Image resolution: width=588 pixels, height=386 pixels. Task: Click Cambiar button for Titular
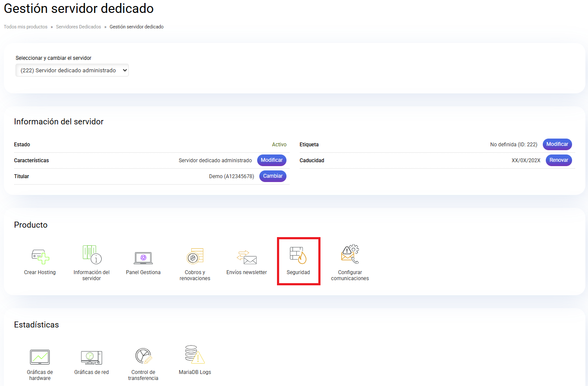point(273,176)
